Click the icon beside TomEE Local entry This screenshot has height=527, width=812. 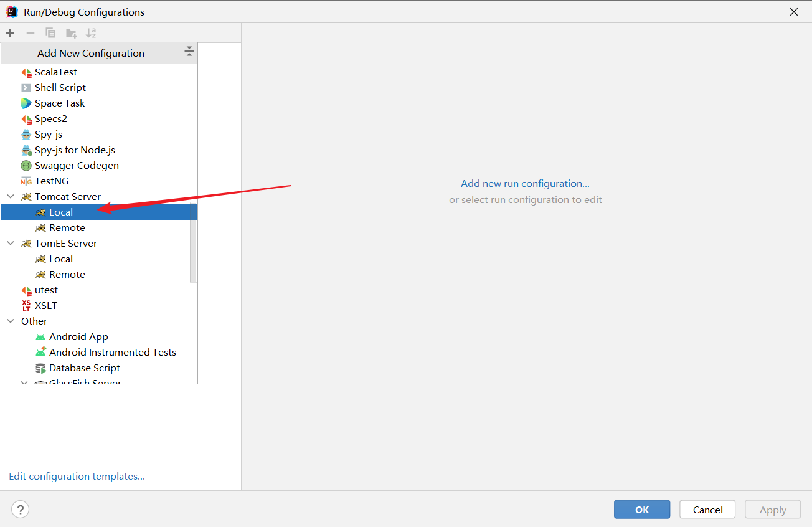(40, 259)
